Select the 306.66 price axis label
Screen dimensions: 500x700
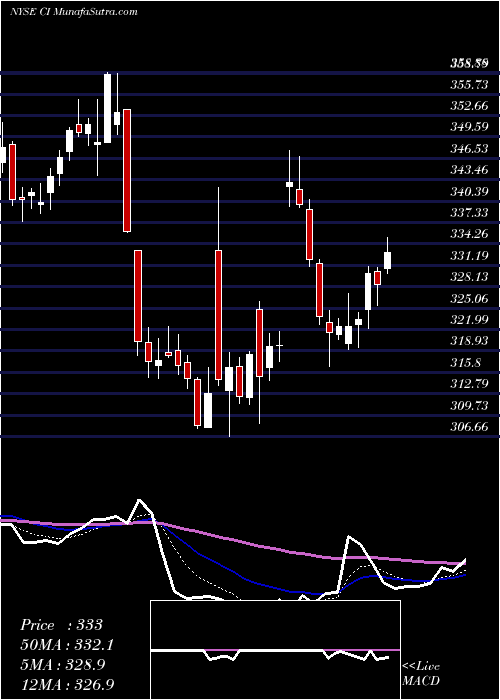pyautogui.click(x=469, y=426)
